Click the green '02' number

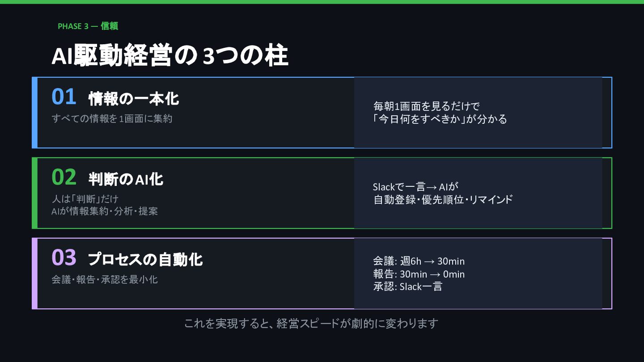(64, 177)
